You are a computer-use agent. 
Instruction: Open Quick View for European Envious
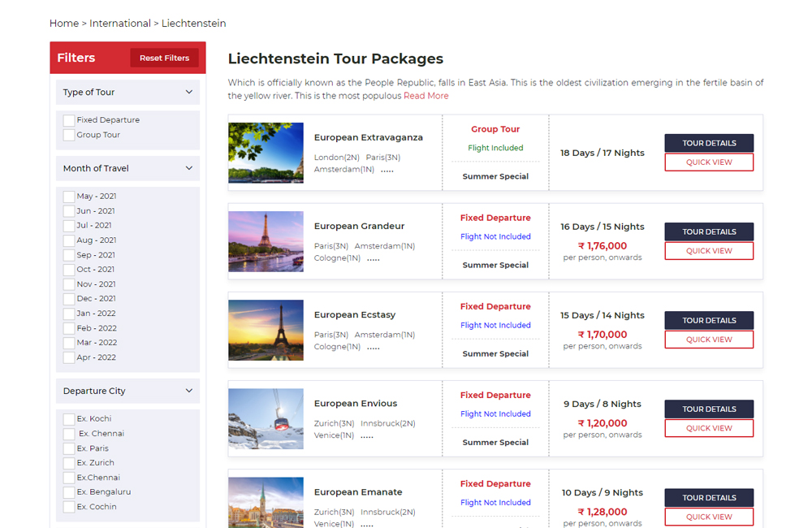point(709,428)
